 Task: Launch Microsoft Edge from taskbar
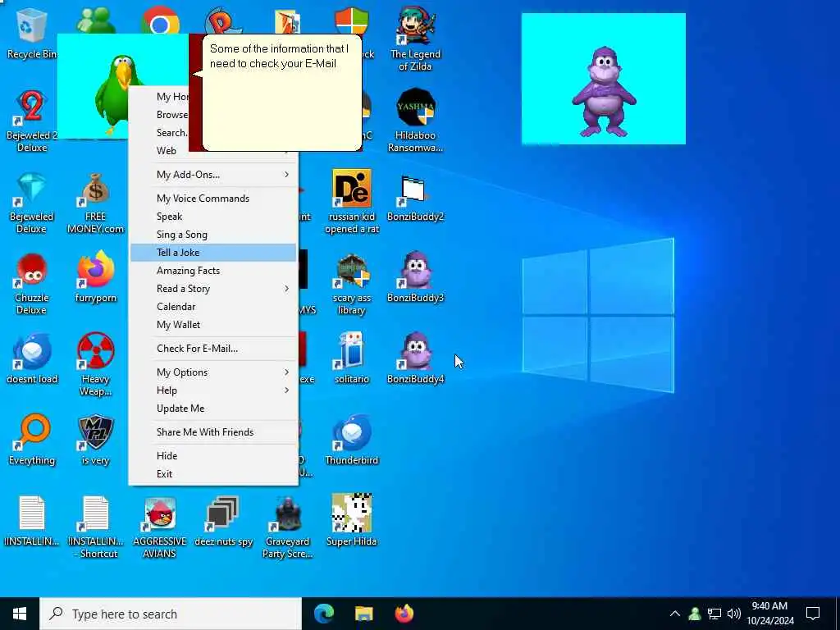pos(324,614)
